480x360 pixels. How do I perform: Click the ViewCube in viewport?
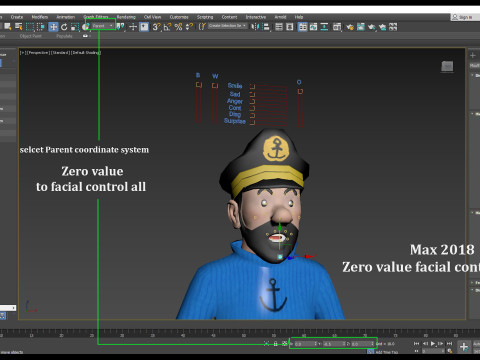pos(447,66)
